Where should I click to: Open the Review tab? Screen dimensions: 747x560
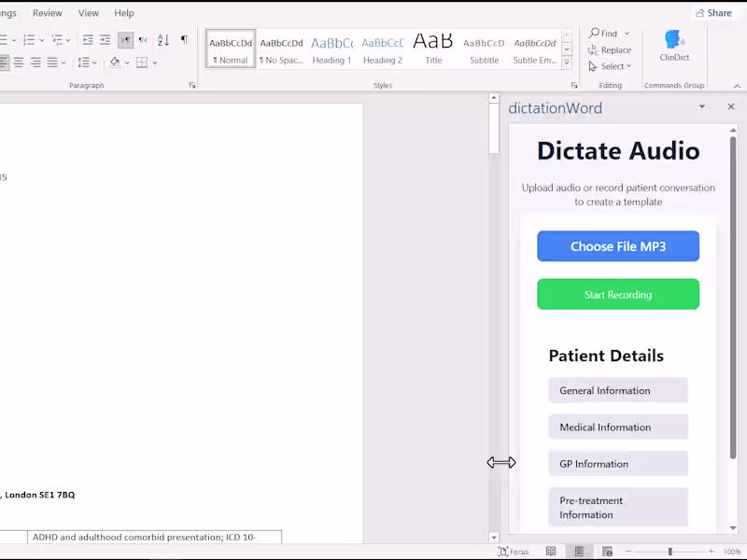(x=48, y=13)
